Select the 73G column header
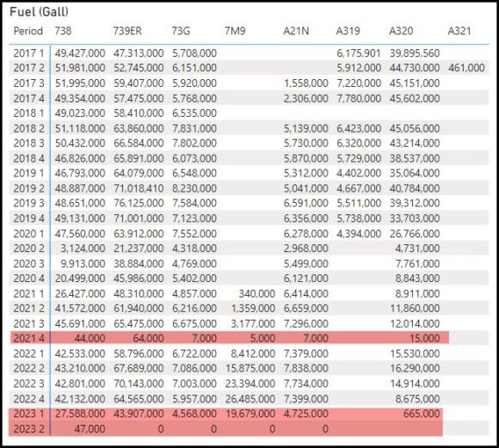Viewport: 499px width, 448px height. pyautogui.click(x=181, y=31)
